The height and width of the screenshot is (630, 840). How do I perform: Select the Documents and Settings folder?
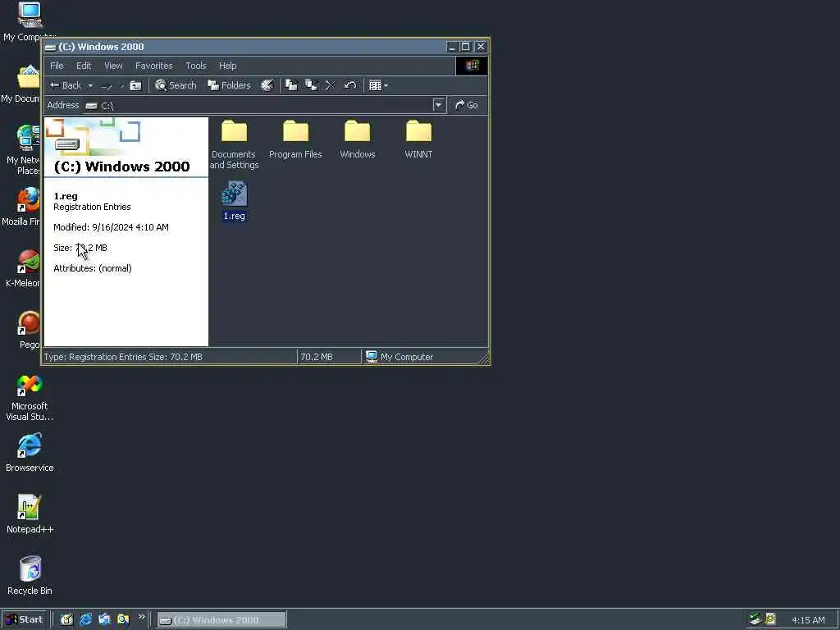click(234, 144)
